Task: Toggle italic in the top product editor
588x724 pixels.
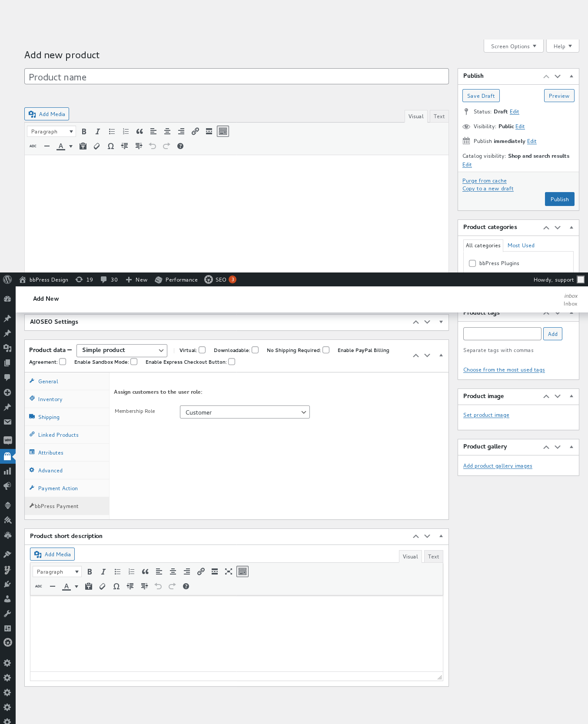Action: click(98, 131)
